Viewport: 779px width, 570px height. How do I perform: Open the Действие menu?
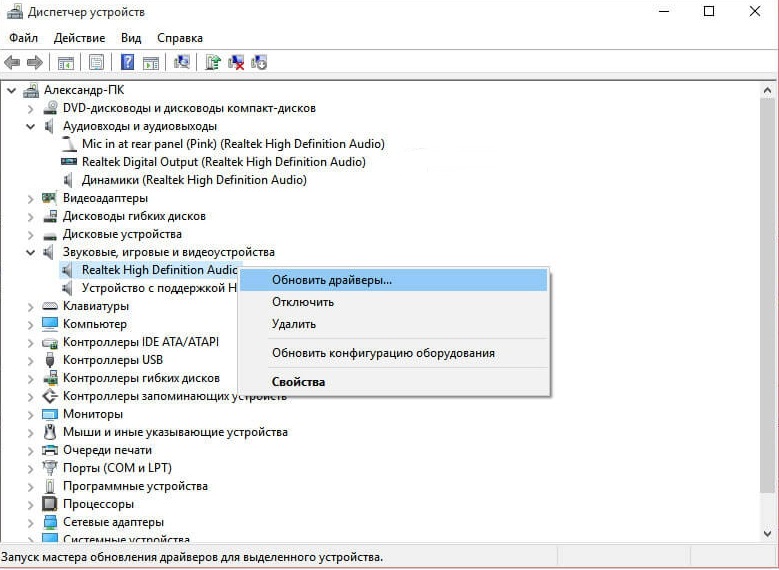[79, 38]
